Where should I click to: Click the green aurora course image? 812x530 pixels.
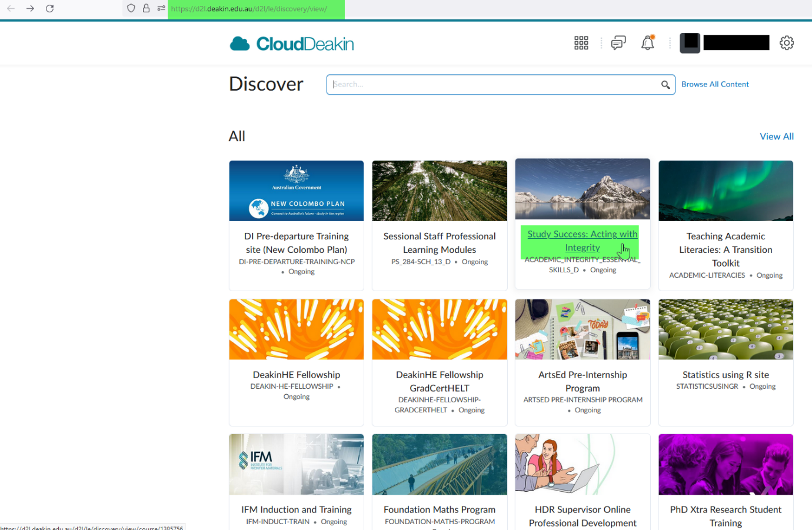[726, 191]
